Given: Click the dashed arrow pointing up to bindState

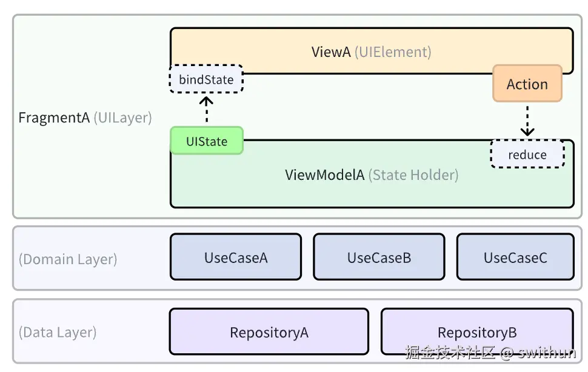Looking at the screenshot, I should click(x=207, y=110).
